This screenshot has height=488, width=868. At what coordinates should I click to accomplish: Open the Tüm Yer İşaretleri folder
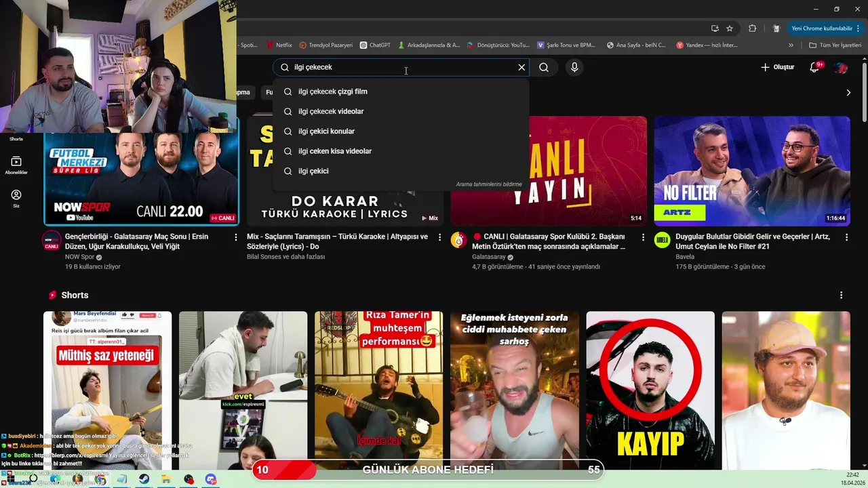pos(835,45)
